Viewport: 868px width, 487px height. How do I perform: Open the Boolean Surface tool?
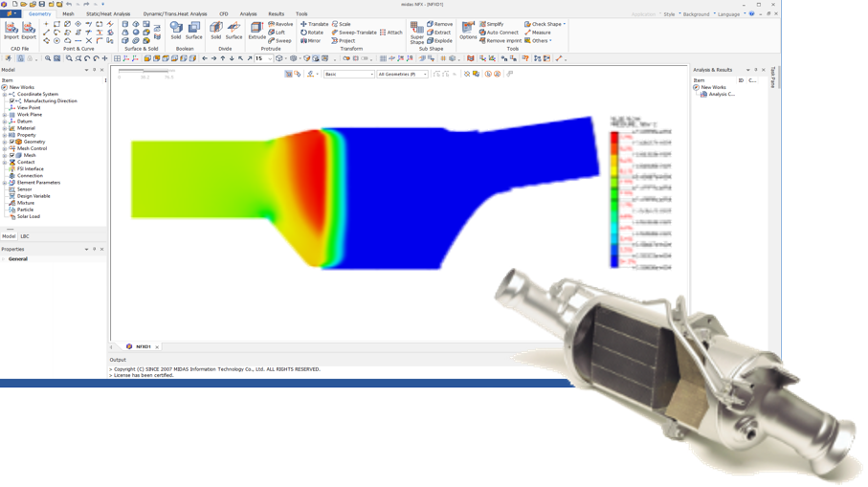click(x=193, y=31)
